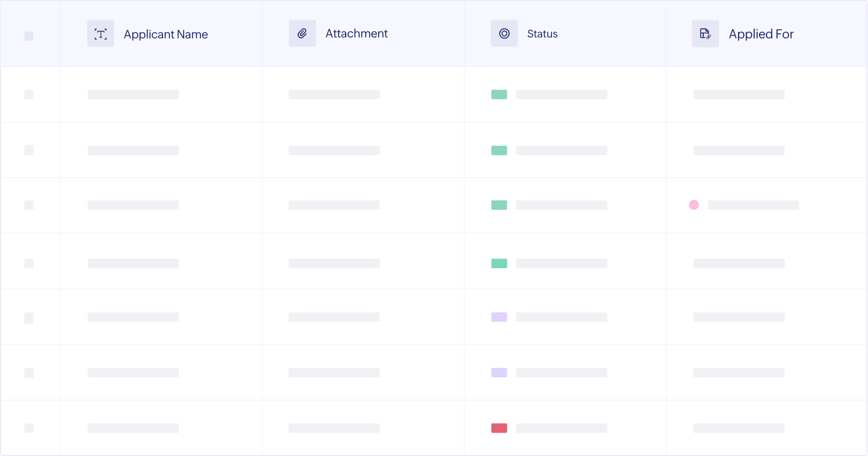Click the red status tag in last row
Viewport: 868px width, 456px height.
pos(499,428)
